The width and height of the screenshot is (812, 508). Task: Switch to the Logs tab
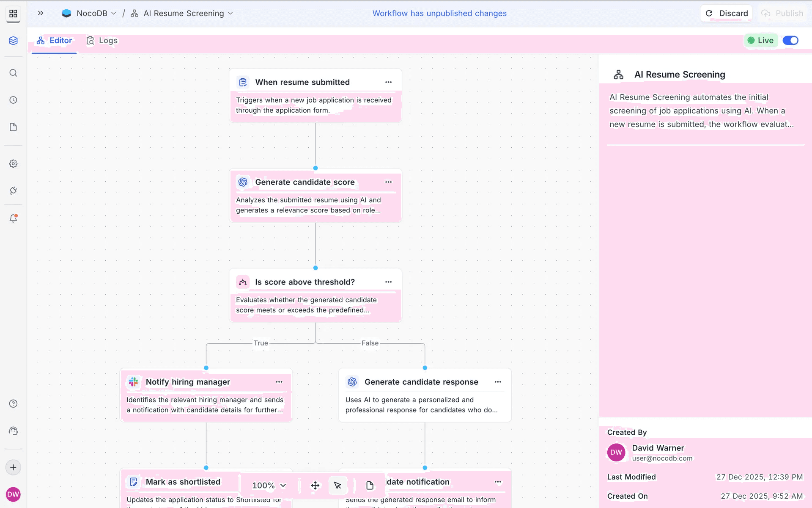tap(101, 40)
